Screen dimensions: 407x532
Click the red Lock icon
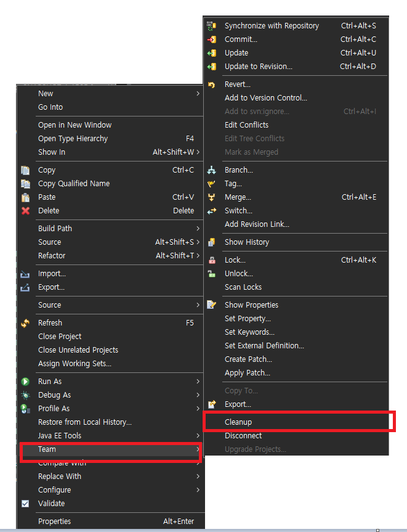(212, 260)
